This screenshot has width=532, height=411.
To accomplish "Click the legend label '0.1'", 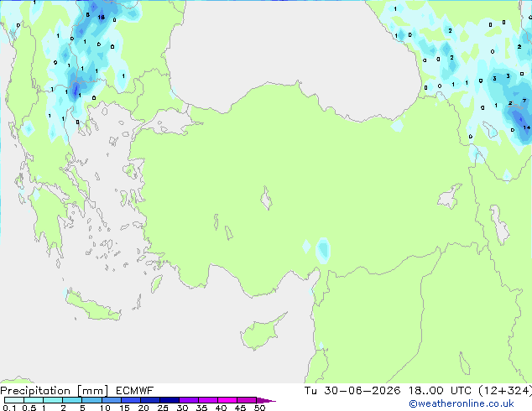I will click(x=9, y=408).
